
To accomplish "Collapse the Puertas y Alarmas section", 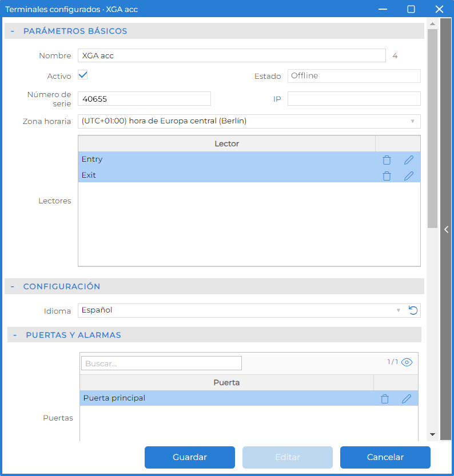I will (15, 335).
